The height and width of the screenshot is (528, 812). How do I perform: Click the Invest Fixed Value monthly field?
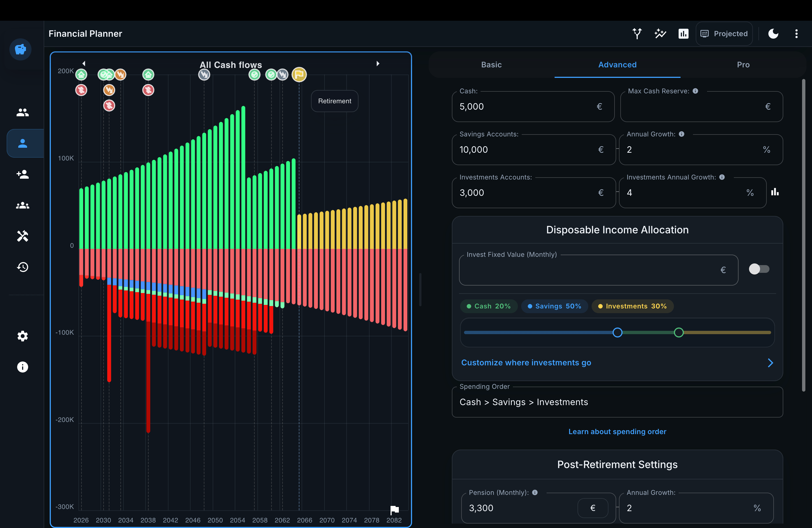point(599,270)
